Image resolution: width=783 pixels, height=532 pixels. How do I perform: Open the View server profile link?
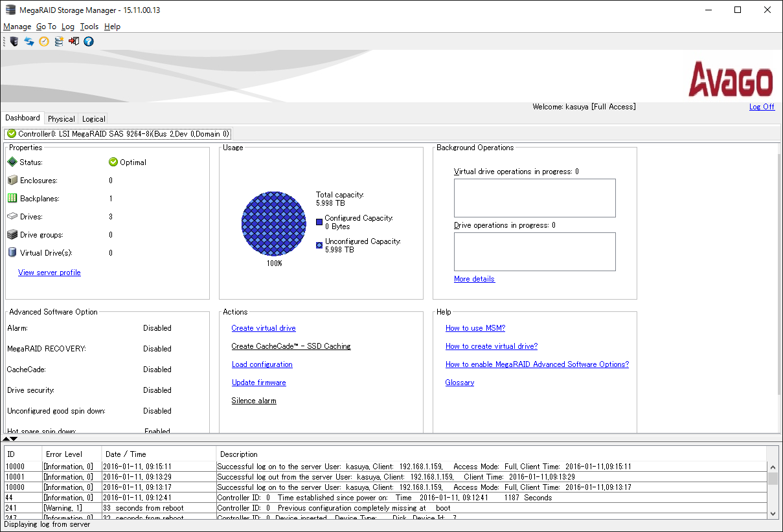point(49,272)
